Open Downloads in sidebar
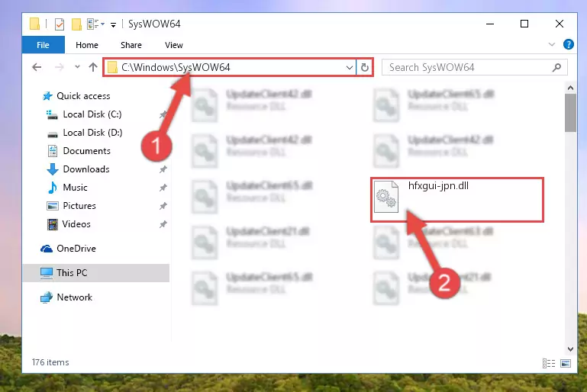Image resolution: width=587 pixels, height=392 pixels. point(86,169)
